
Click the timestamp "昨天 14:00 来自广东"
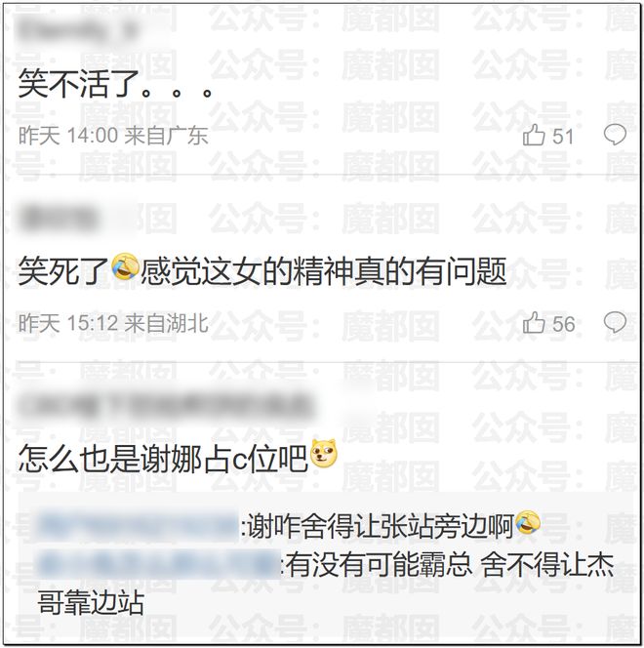113,136
